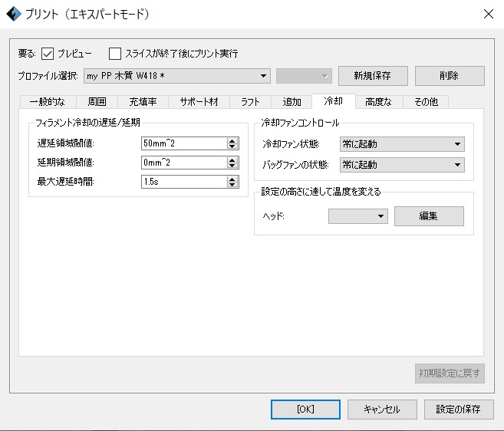Decrease 遅延領域閾値 with down arrow
504x431 pixels.
click(x=232, y=146)
